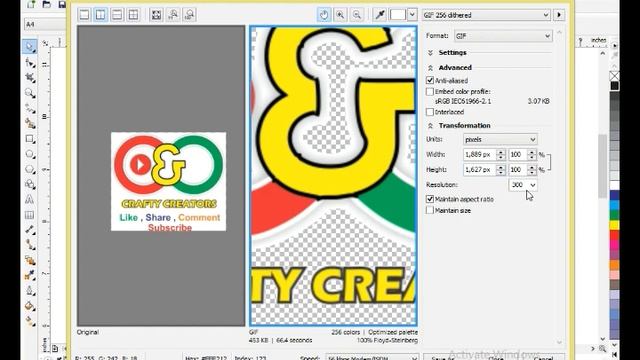Pick the green swatch in color palette
640x360 pixels.
pyautogui.click(x=614, y=215)
